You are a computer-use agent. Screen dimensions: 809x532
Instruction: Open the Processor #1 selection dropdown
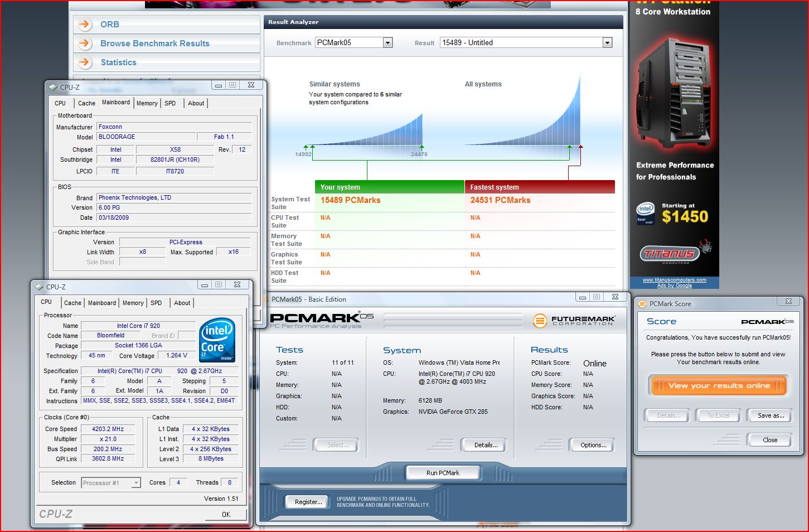coord(136,483)
